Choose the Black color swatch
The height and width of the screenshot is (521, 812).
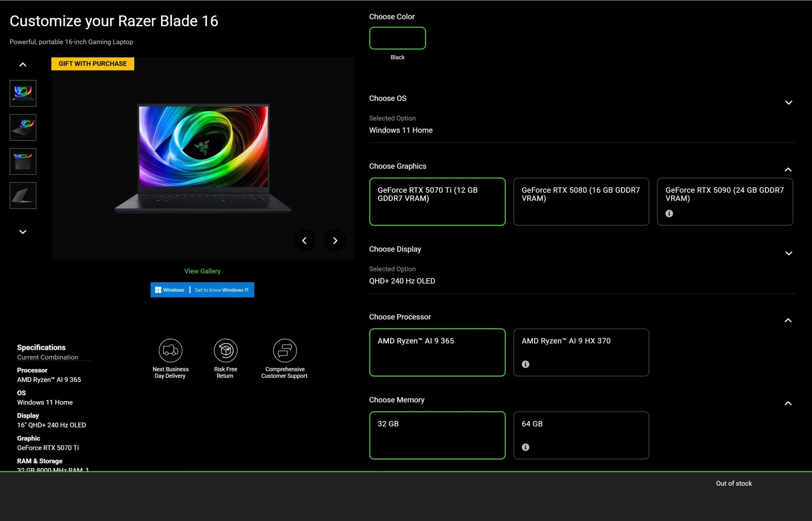pyautogui.click(x=397, y=38)
